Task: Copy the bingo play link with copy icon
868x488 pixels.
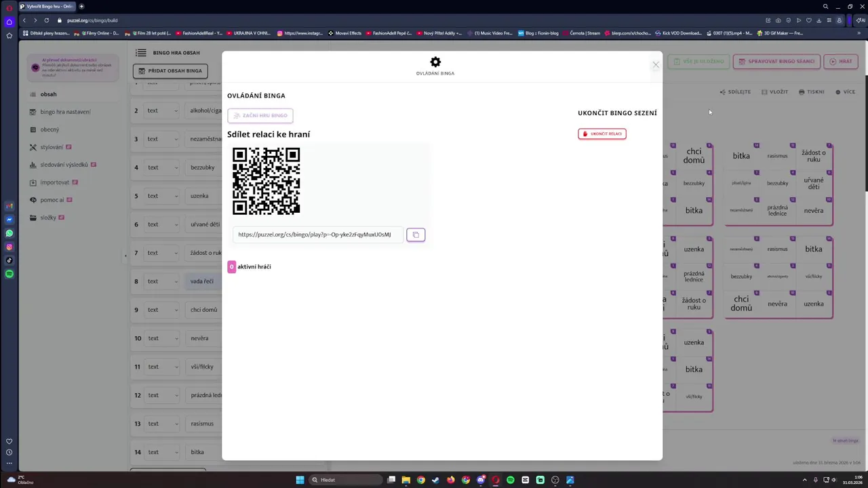Action: (x=416, y=235)
